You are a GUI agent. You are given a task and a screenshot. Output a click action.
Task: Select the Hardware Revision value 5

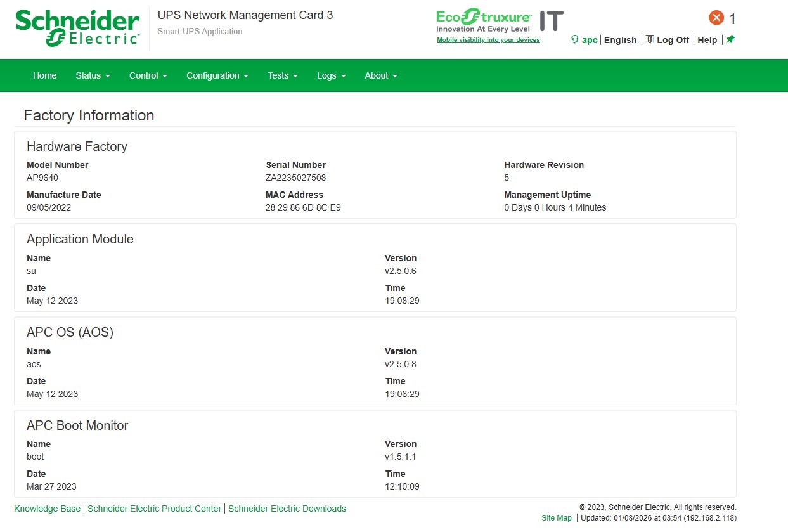tap(507, 178)
